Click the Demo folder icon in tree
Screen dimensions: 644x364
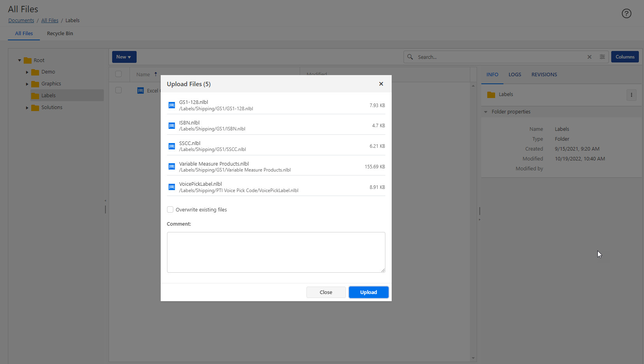click(x=35, y=72)
